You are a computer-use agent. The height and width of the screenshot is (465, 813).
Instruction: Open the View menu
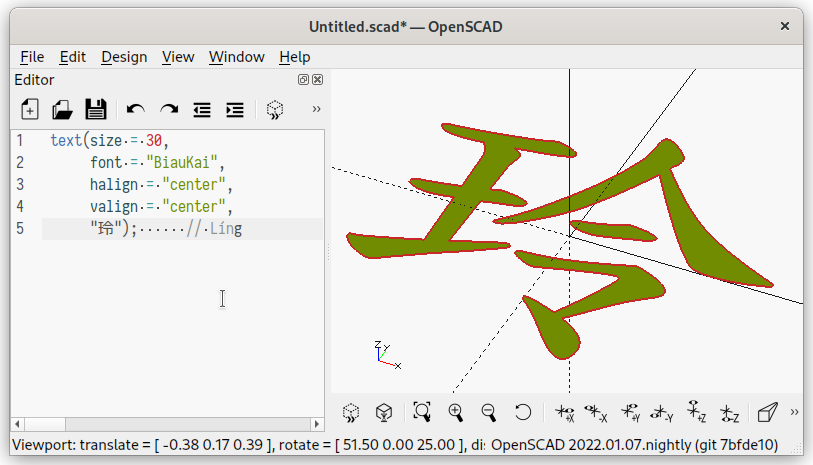click(x=178, y=57)
